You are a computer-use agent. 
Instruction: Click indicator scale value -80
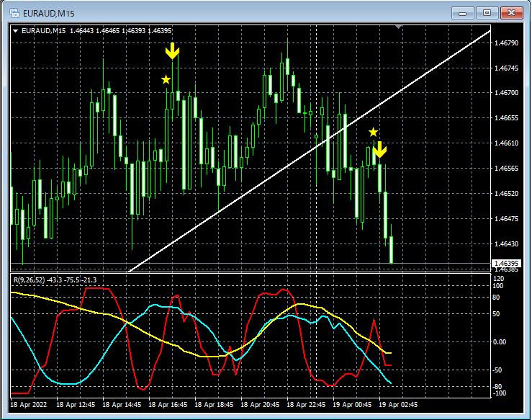tap(497, 387)
